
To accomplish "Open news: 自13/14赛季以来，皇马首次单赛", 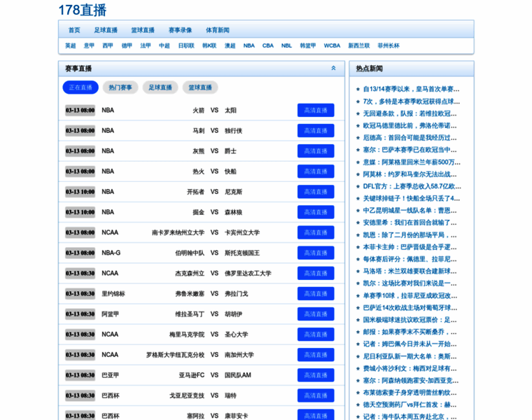I will (x=411, y=89).
